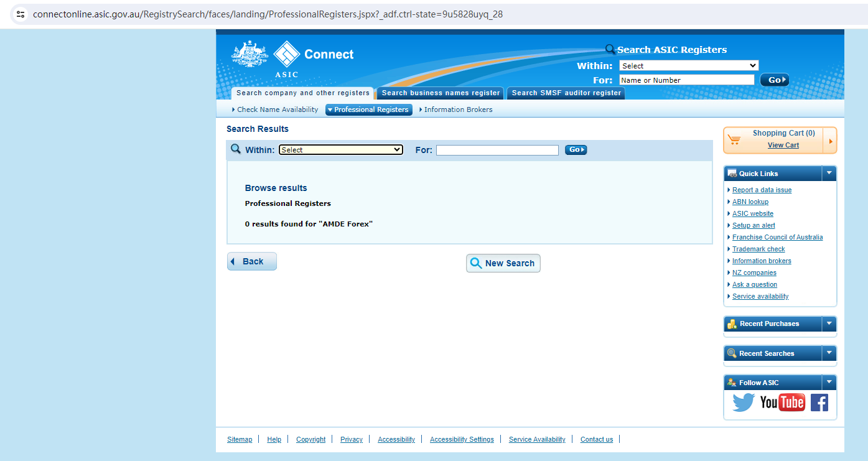Click the Browse results heading
This screenshot has width=868, height=461.
coord(276,188)
